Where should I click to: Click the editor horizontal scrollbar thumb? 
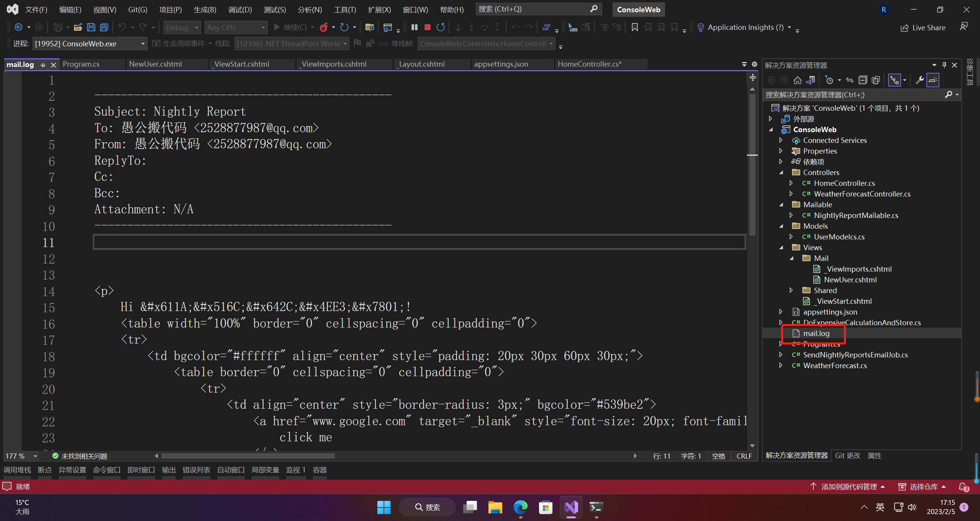(x=247, y=456)
